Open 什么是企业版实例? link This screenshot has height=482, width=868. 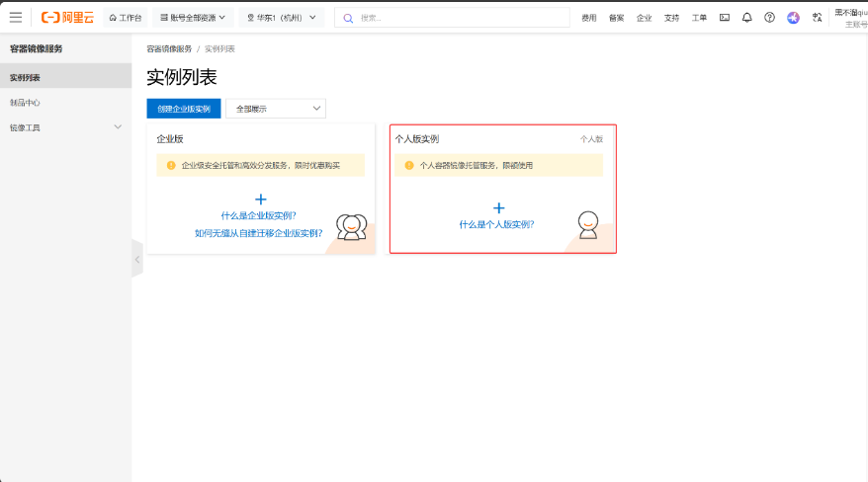click(258, 215)
